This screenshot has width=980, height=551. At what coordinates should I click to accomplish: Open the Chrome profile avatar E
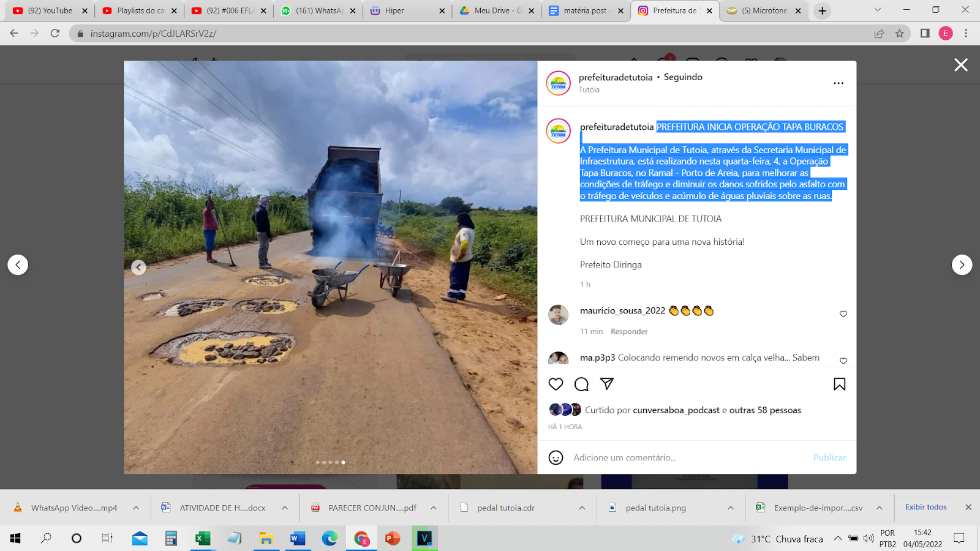(946, 34)
